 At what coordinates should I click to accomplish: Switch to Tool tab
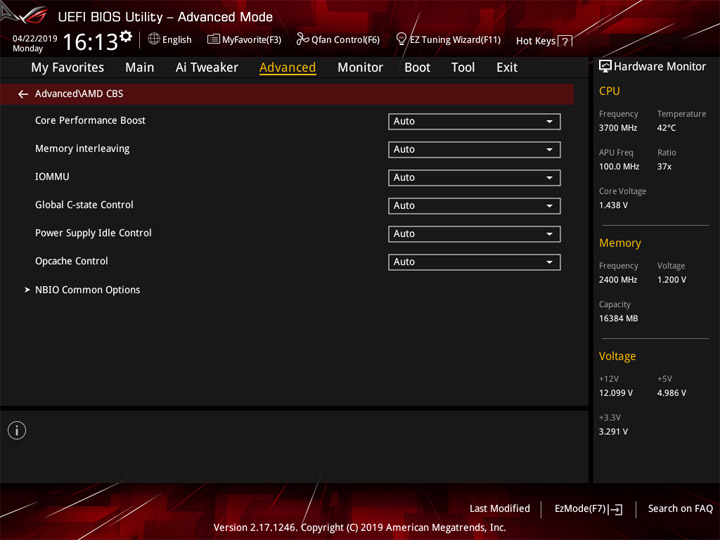click(463, 68)
